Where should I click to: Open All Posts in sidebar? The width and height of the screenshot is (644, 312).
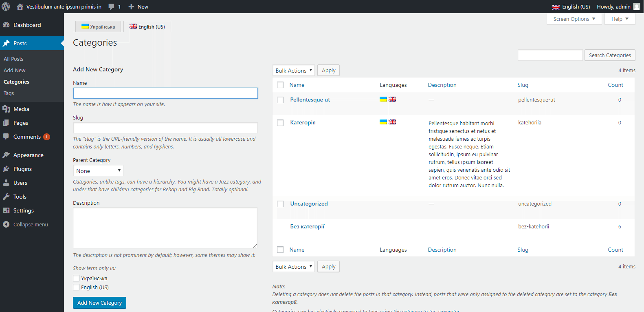pyautogui.click(x=13, y=59)
